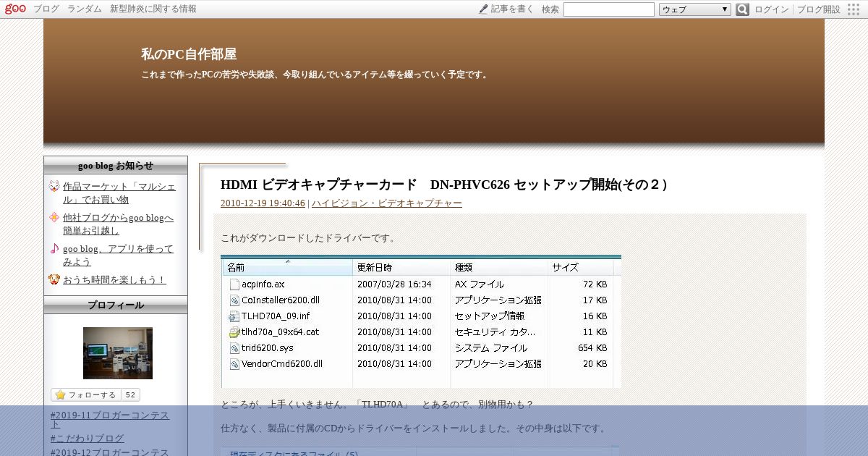Click the cat icon beside 作品マーケット
The image size is (868, 456).
(54, 186)
